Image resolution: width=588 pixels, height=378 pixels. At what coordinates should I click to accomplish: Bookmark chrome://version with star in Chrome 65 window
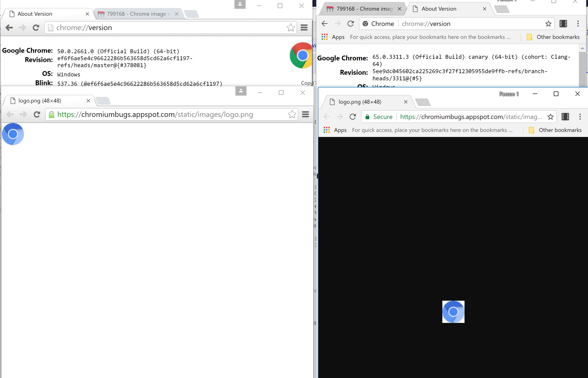coord(548,24)
